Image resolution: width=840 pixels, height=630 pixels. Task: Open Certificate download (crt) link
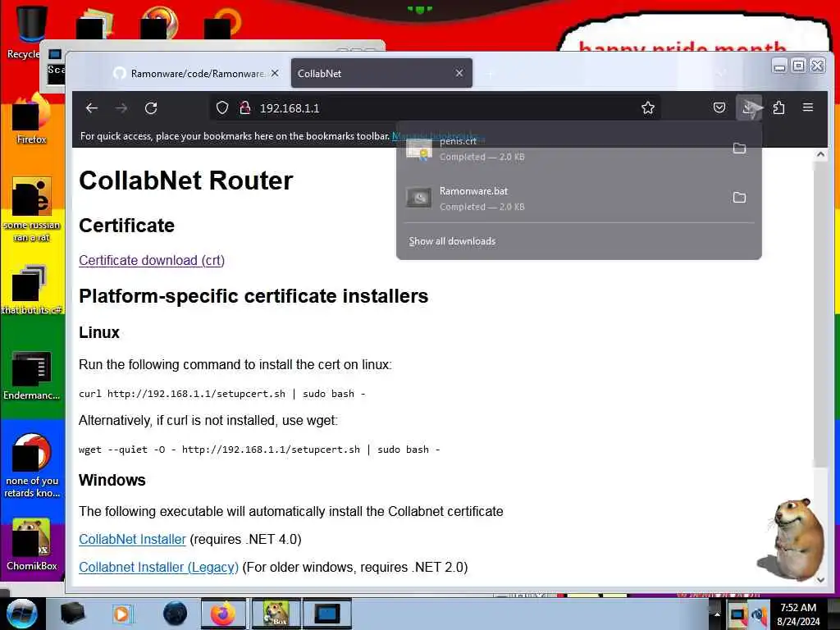(152, 260)
